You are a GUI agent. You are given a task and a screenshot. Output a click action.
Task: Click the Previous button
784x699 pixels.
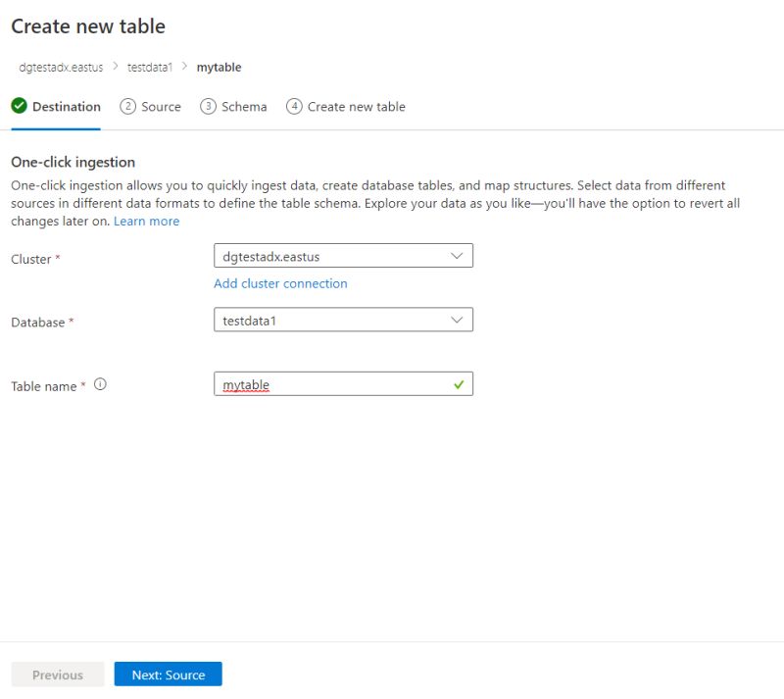tap(57, 674)
